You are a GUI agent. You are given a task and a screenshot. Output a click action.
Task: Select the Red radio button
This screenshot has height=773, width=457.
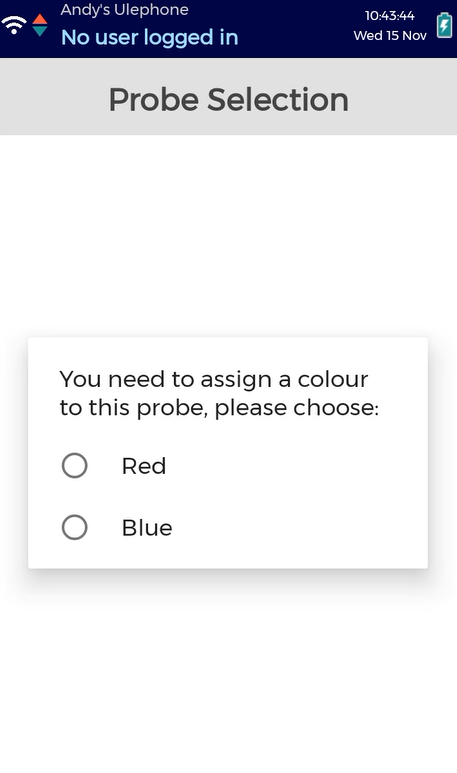(74, 465)
